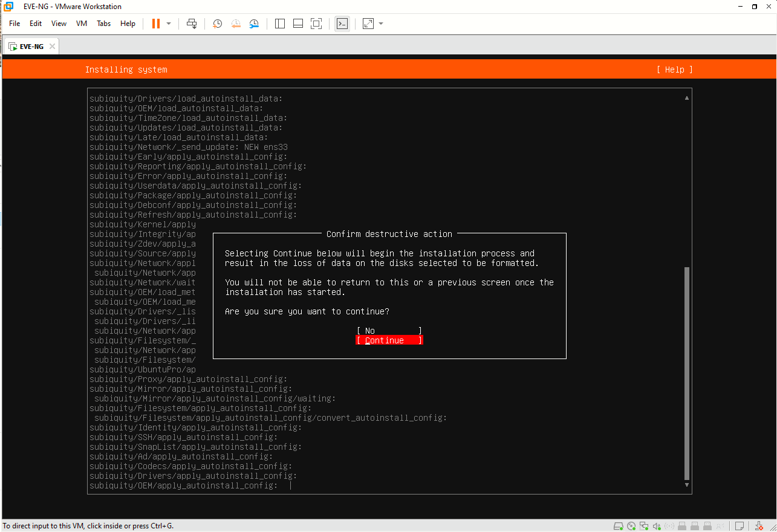
Task: Click the log line "subiquity/SSH/apply_autoinstall_config:"
Action: [x=184, y=437]
